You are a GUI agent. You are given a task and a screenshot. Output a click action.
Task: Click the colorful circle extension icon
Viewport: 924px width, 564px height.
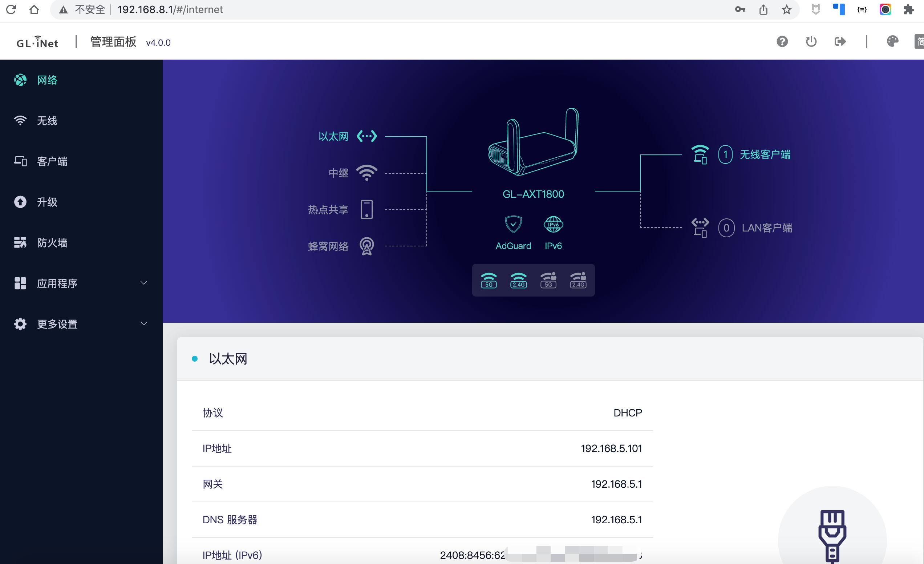[x=885, y=9]
